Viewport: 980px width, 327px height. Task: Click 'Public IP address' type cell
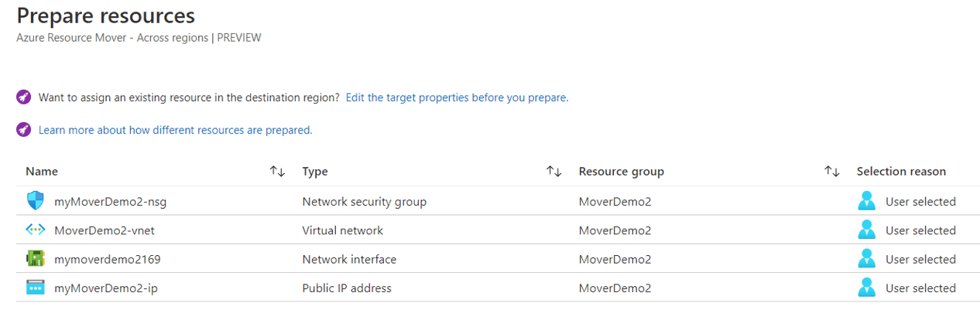tap(347, 288)
